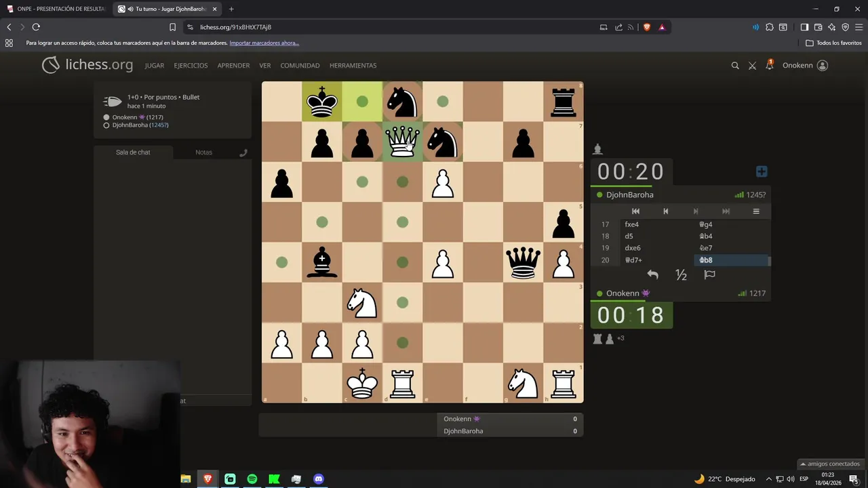Click the black bishop on b4

[x=322, y=262]
